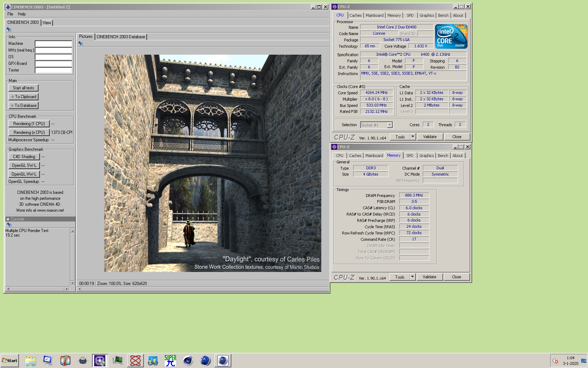Screen dimensions: 588x368
Task: Expand Tools dropdown arrow in upper CPU-Z
Action: pyautogui.click(x=413, y=137)
